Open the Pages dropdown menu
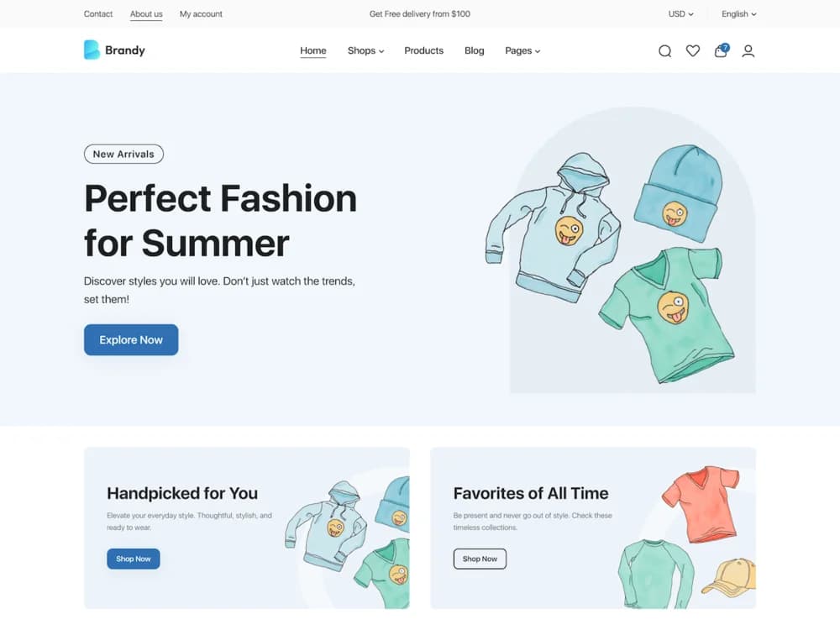 522,50
